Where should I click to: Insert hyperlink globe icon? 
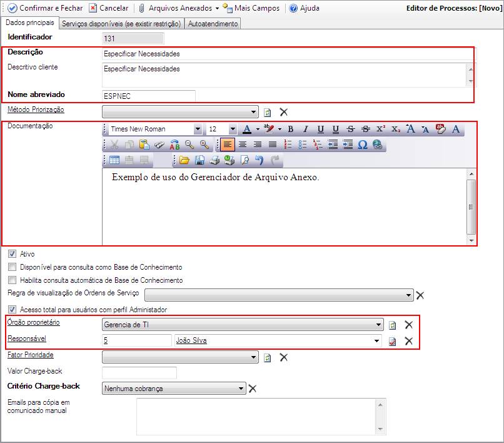coord(378,145)
